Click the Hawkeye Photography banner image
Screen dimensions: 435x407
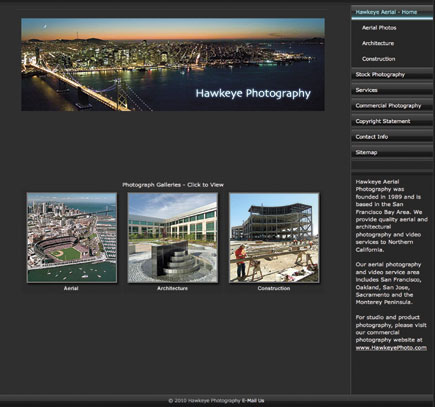[x=173, y=64]
